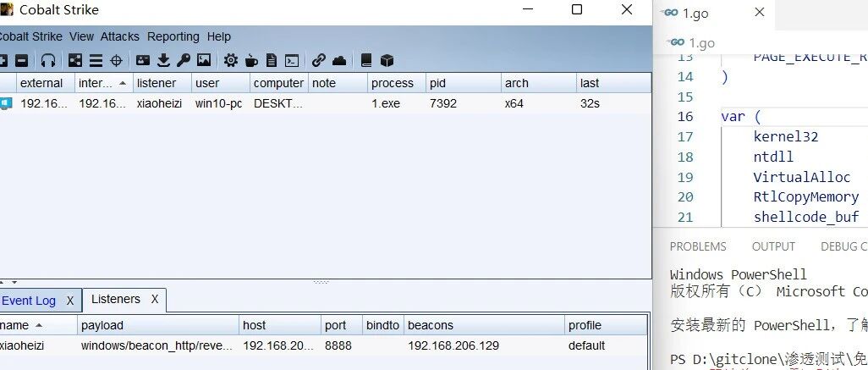Open the Cobalt Strike menu

pyautogui.click(x=30, y=36)
